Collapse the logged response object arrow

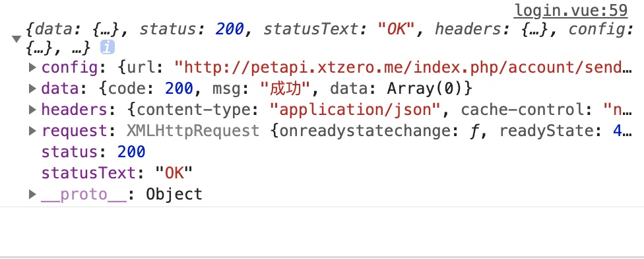[16, 39]
